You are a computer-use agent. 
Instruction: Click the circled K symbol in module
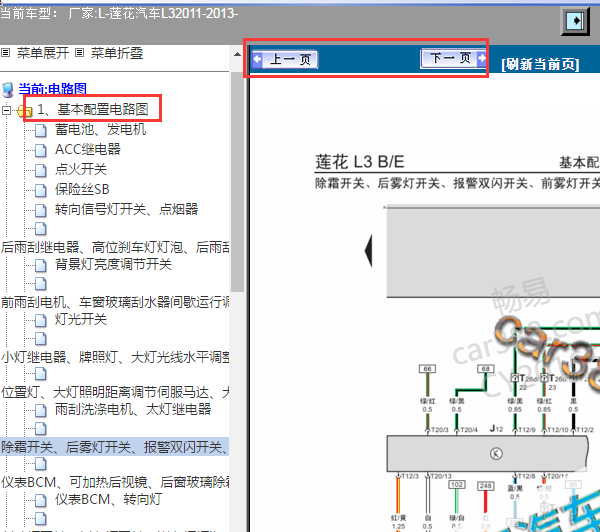pos(496,454)
